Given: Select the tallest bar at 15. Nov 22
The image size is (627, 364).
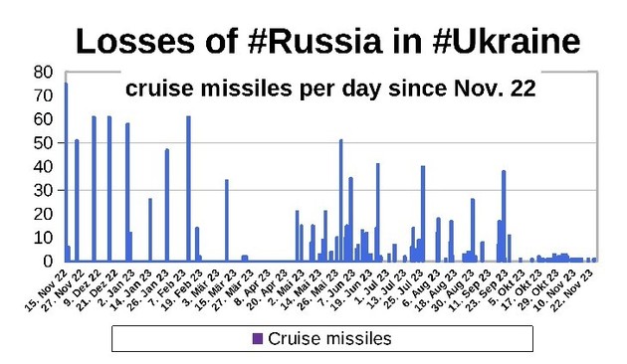Looking at the screenshot, I should click(66, 172).
